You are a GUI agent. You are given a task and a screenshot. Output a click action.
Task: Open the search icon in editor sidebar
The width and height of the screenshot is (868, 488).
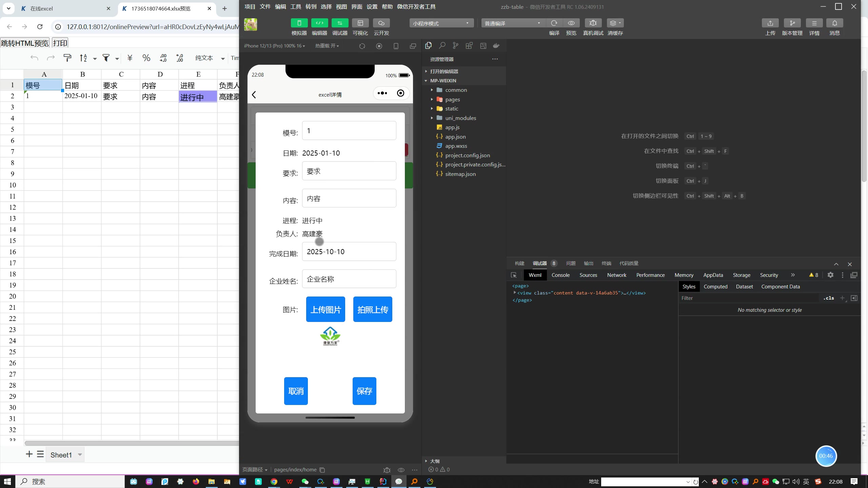(x=442, y=46)
